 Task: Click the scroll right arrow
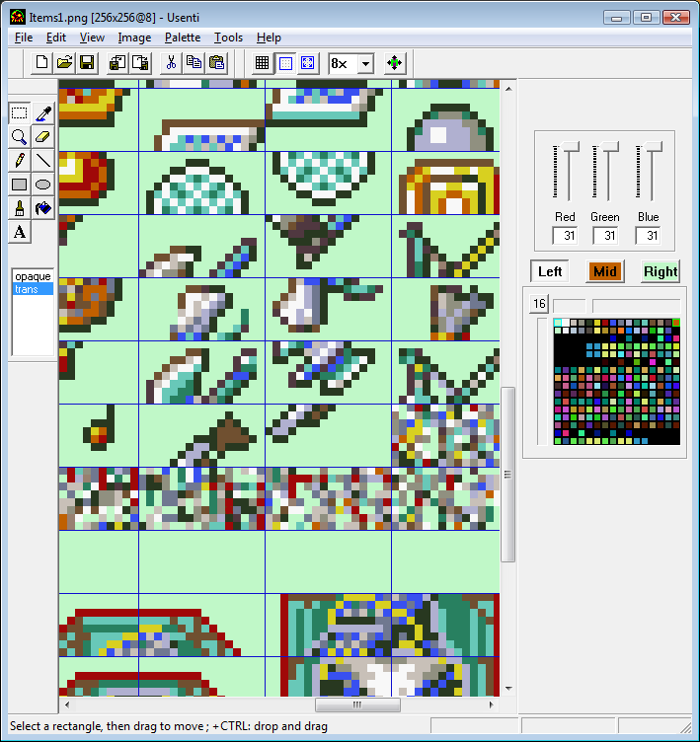coord(491,705)
